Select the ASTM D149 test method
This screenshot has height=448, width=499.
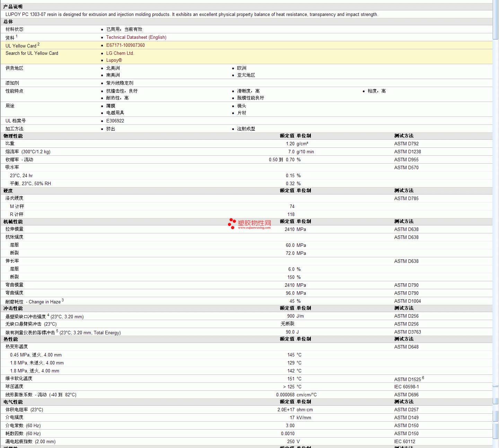click(406, 417)
